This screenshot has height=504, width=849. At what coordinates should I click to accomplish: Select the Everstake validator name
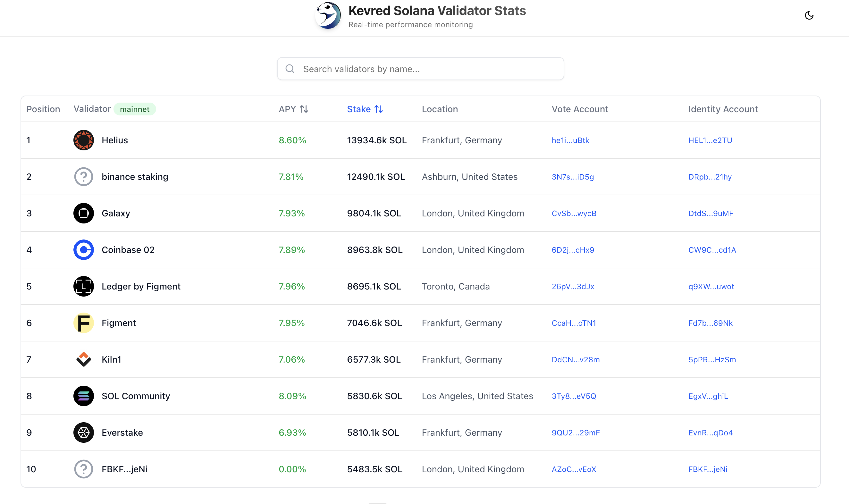tap(122, 433)
